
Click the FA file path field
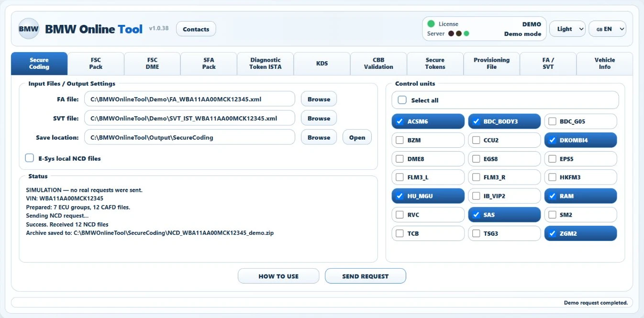(190, 99)
